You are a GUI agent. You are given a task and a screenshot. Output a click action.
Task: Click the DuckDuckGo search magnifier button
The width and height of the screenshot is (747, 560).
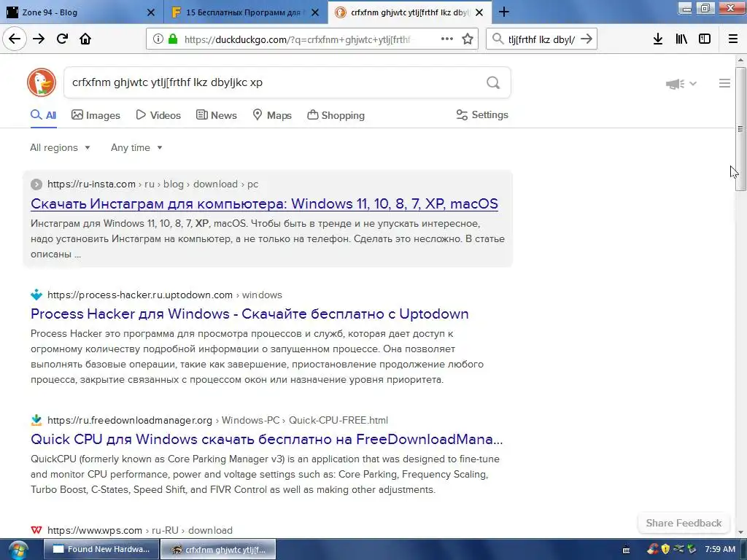[x=493, y=83]
